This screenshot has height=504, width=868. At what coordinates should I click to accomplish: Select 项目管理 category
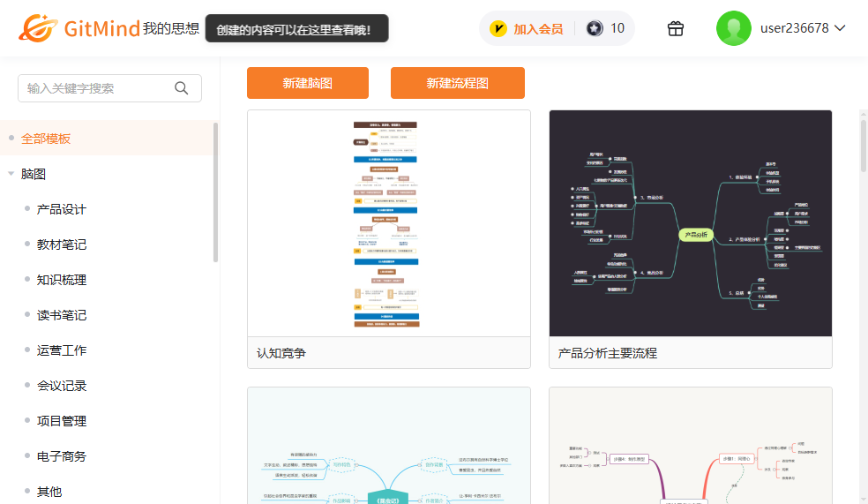click(x=62, y=422)
